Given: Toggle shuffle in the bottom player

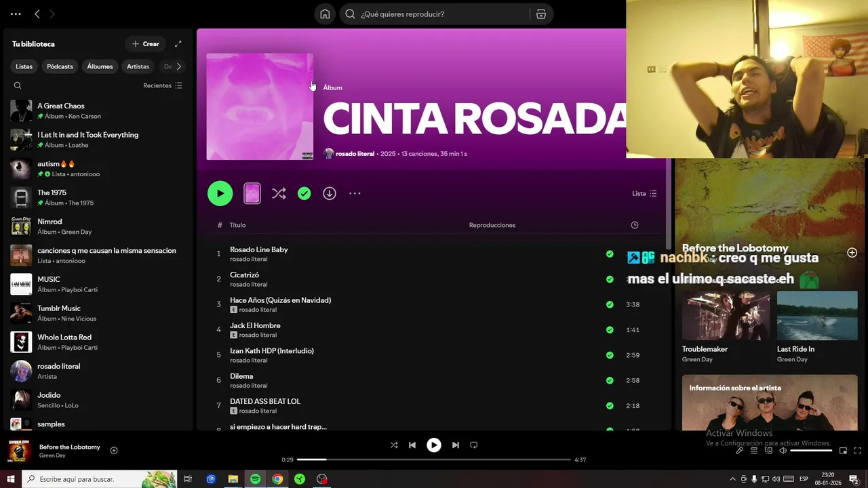Looking at the screenshot, I should (394, 445).
